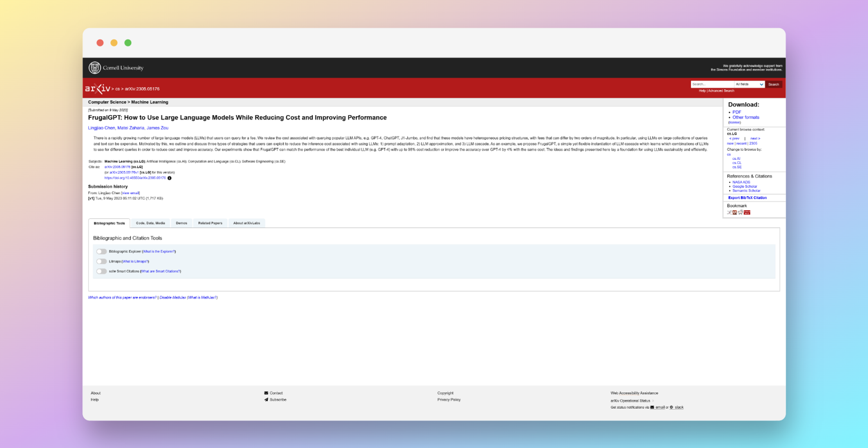Open the arXiv logo home link
The height and width of the screenshot is (448, 868).
pyautogui.click(x=98, y=89)
